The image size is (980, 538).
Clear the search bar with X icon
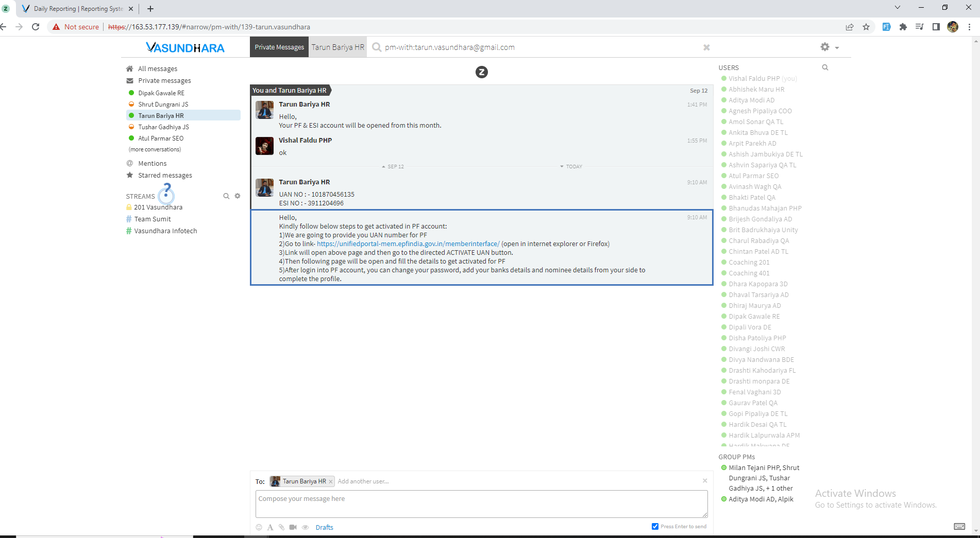tap(706, 47)
